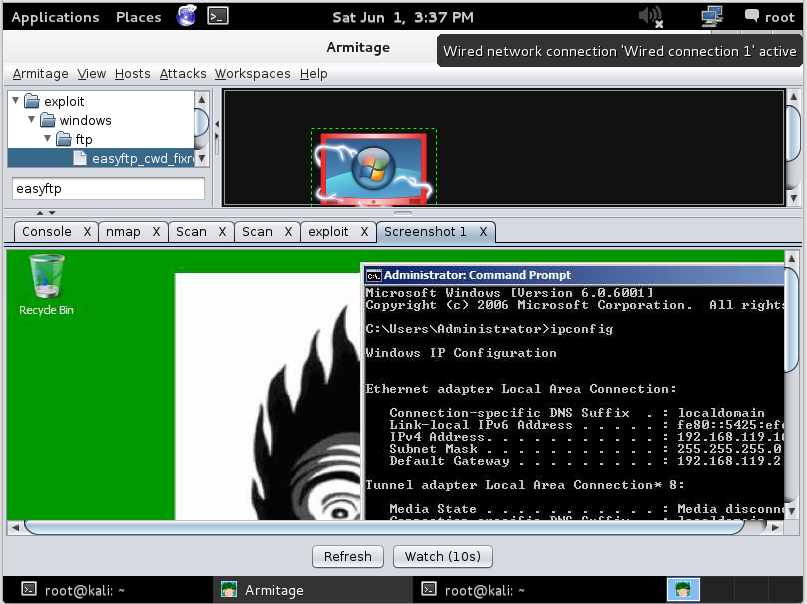
Task: Click the 'Default Gateway' line in prompt
Action: point(585,461)
